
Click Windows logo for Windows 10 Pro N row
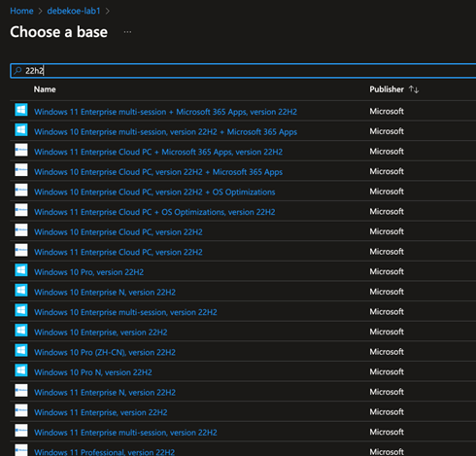click(21, 370)
